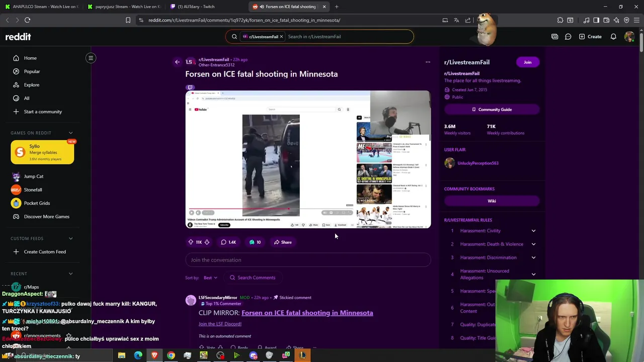This screenshot has width=644, height=362.
Task: Focus the Join the conversation box
Action: click(x=308, y=260)
